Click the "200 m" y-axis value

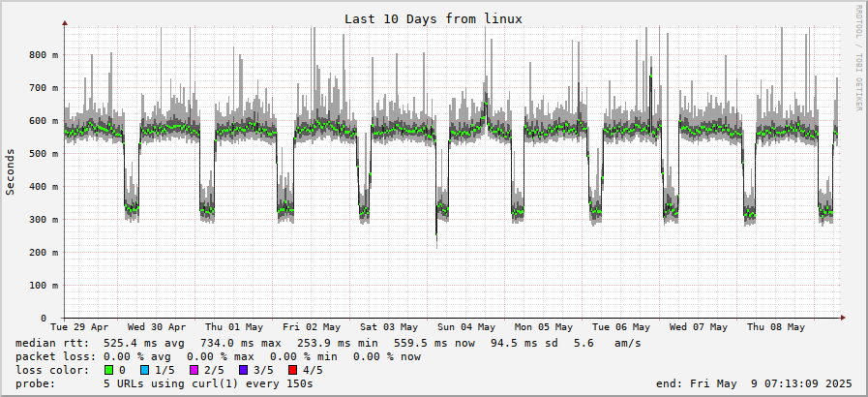pos(45,253)
